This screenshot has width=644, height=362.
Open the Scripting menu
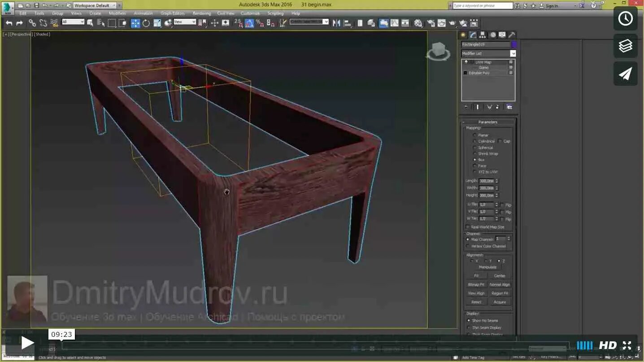[276, 13]
